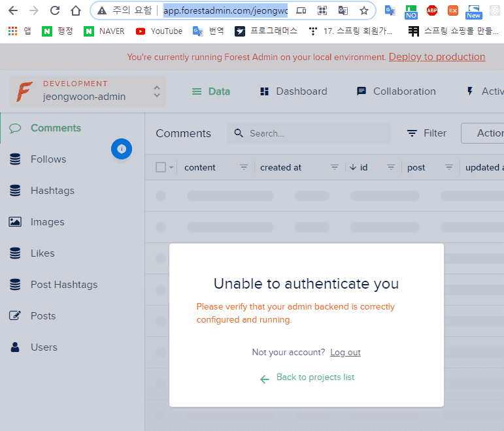Open filter for the id column
Viewport: 504px width, 431px height.
(391, 167)
